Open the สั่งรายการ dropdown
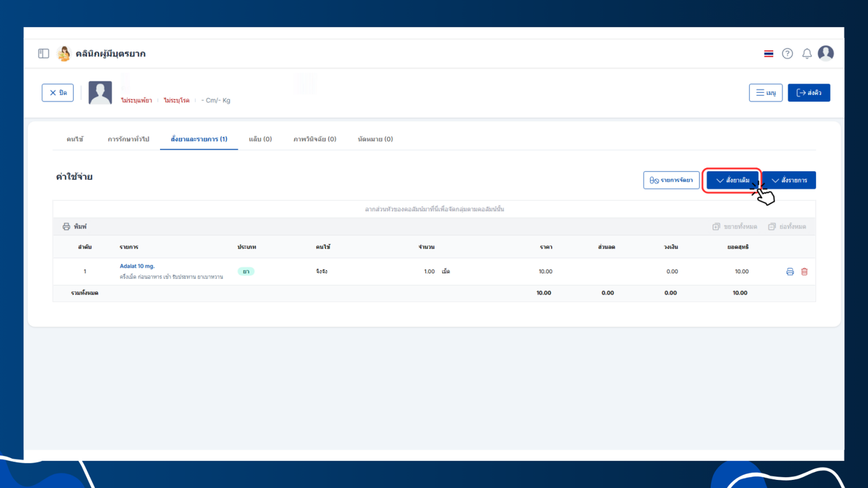Viewport: 868px width, 488px height. pos(789,180)
